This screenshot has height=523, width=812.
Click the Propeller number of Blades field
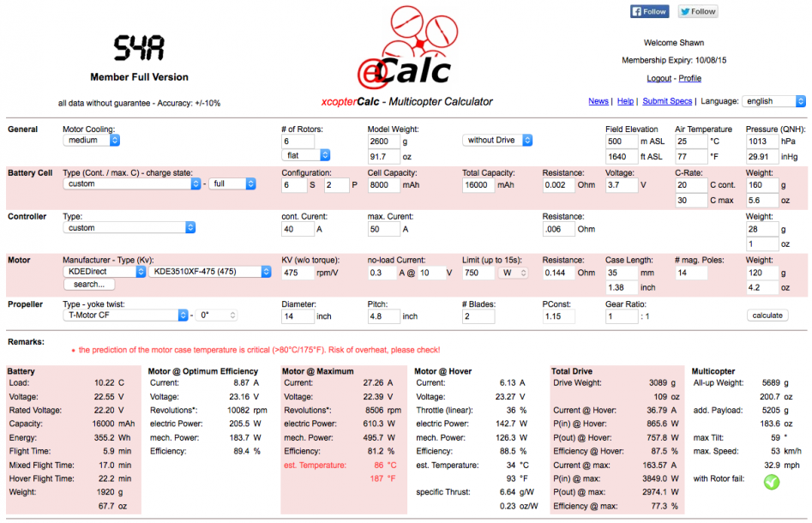478,316
